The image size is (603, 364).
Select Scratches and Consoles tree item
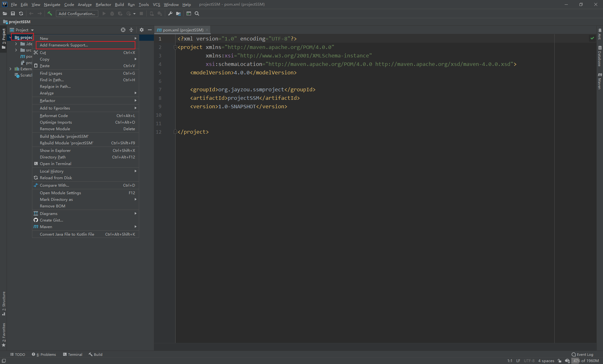(x=24, y=75)
